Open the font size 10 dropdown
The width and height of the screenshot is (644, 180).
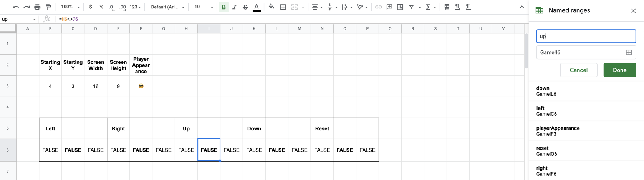click(204, 7)
